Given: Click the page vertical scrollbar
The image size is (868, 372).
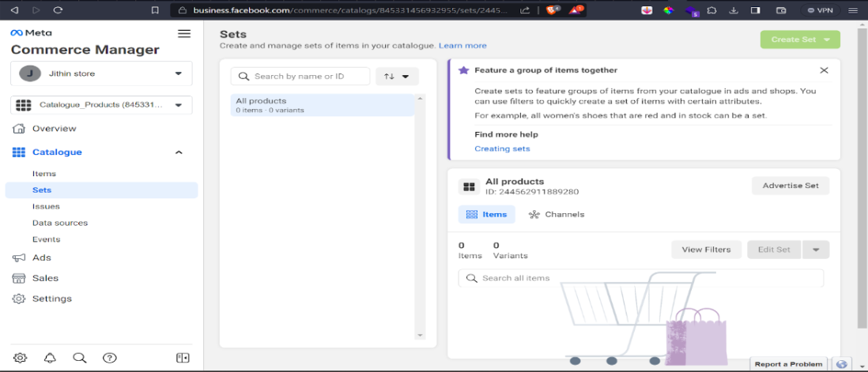Looking at the screenshot, I should coord(862,177).
